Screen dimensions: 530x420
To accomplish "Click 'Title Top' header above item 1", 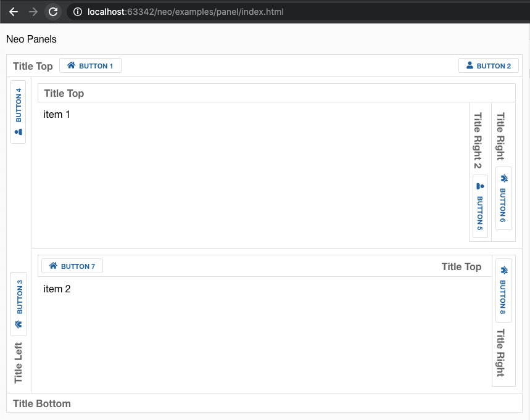I will tap(64, 93).
